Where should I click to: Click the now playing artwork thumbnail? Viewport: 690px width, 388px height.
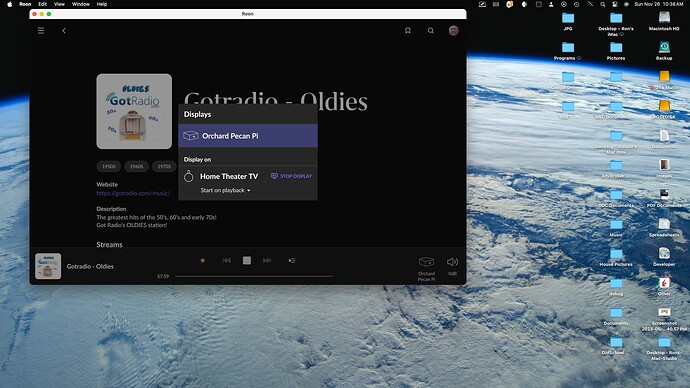(x=48, y=266)
